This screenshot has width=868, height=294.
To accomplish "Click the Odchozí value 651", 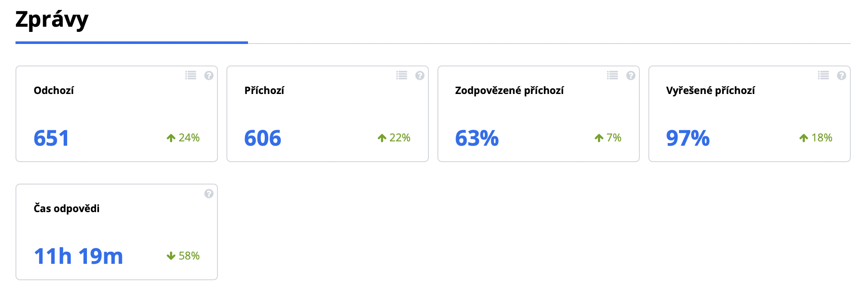I will tap(51, 138).
